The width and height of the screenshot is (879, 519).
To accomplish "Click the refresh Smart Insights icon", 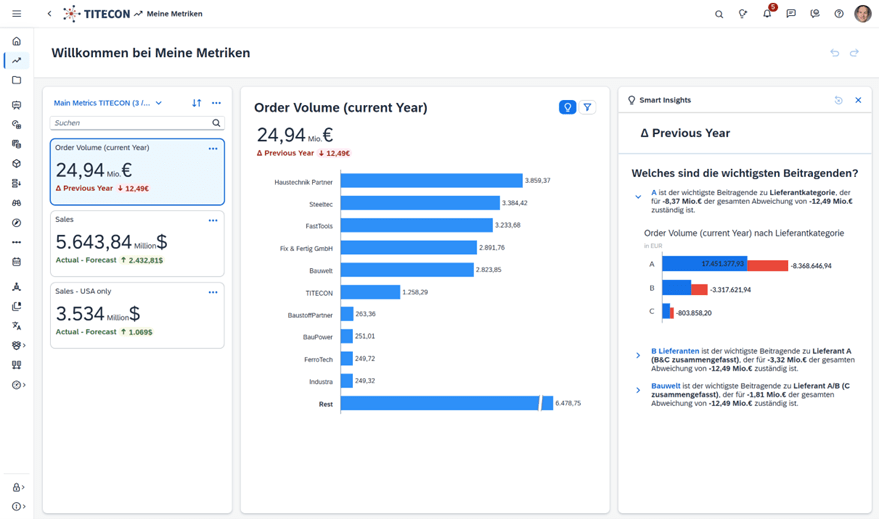I will click(839, 100).
